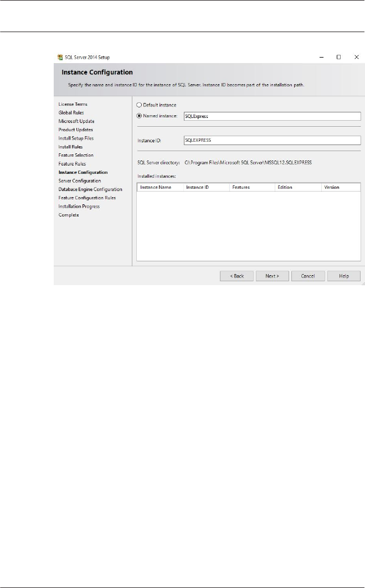Select the Named instance radio button
Screen dimensions: 365x588
click(x=139, y=116)
